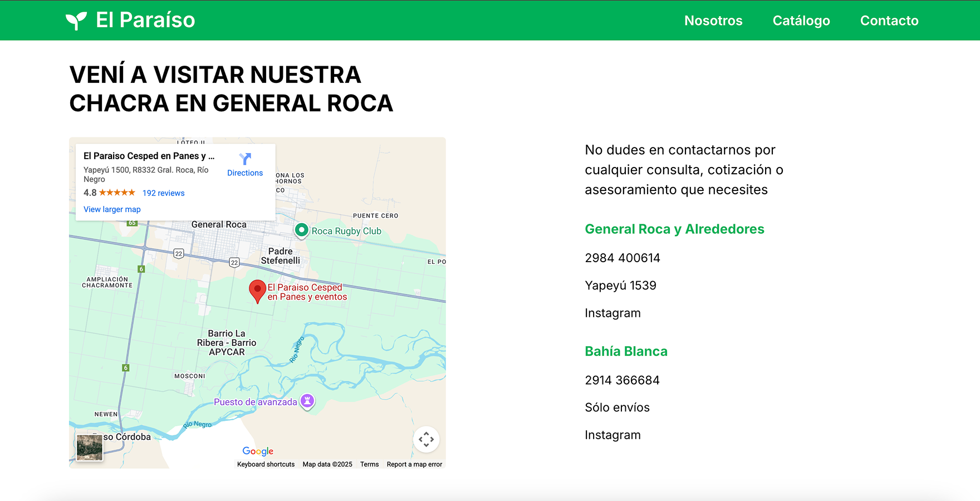Viewport: 980px width, 501px height.
Task: Click the El Paraíso leaf logo icon
Action: 76,21
